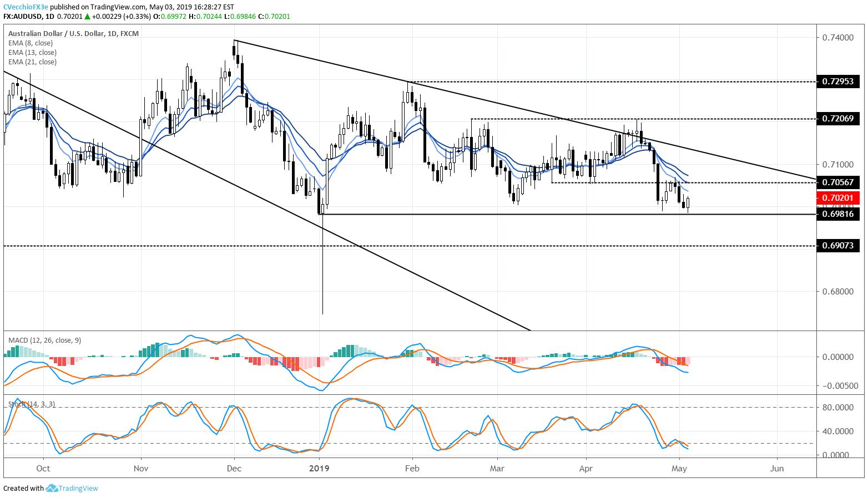Click the green +0.00229 (+0.33%) change value
868x498 pixels.
[x=122, y=17]
